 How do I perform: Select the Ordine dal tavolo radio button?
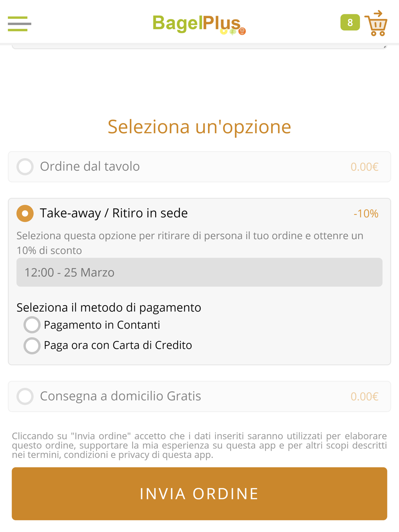pos(25,167)
